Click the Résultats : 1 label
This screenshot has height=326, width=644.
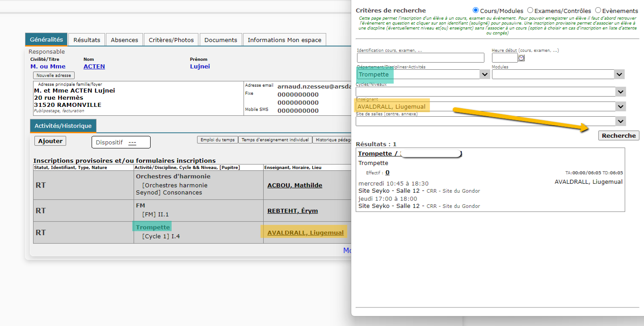click(x=376, y=144)
